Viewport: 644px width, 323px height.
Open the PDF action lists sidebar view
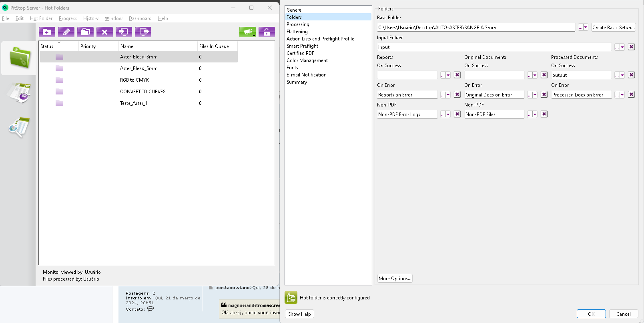[20, 93]
